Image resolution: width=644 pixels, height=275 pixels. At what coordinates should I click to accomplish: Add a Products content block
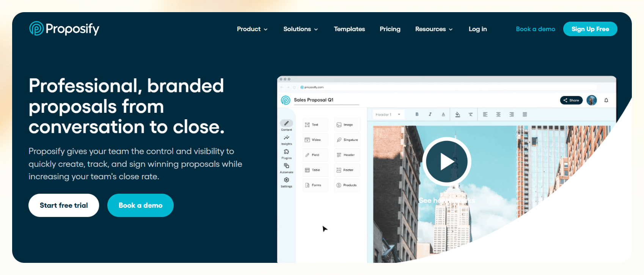[347, 185]
